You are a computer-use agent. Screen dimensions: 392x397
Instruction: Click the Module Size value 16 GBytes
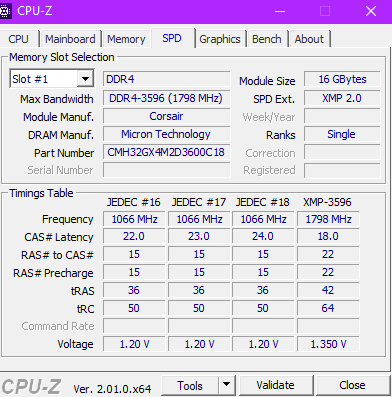342,79
